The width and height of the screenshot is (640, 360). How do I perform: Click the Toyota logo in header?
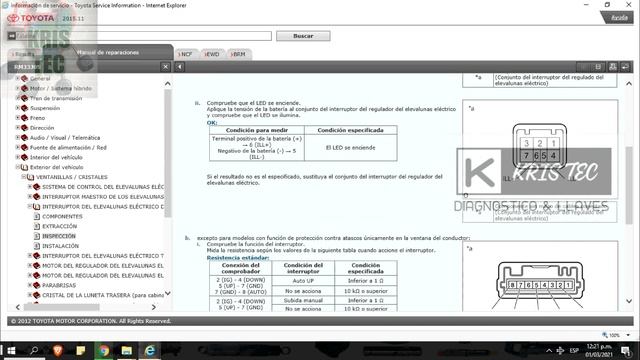(31, 18)
